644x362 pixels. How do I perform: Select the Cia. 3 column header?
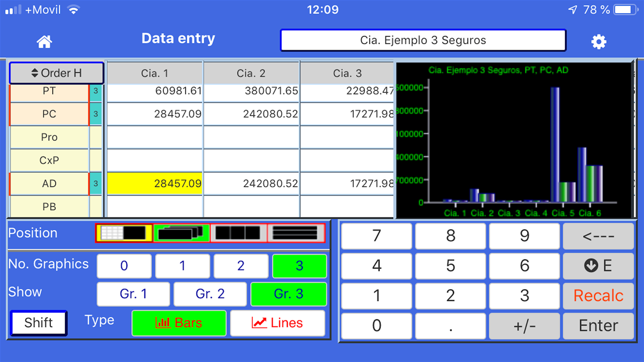347,73
